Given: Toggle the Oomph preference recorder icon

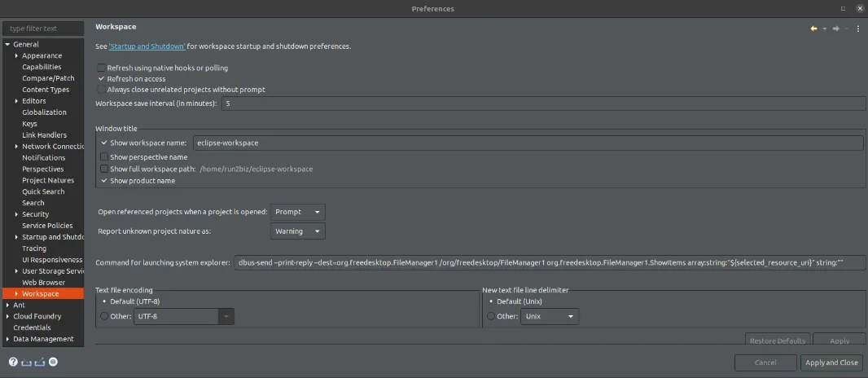Looking at the screenshot, I should click(x=53, y=362).
